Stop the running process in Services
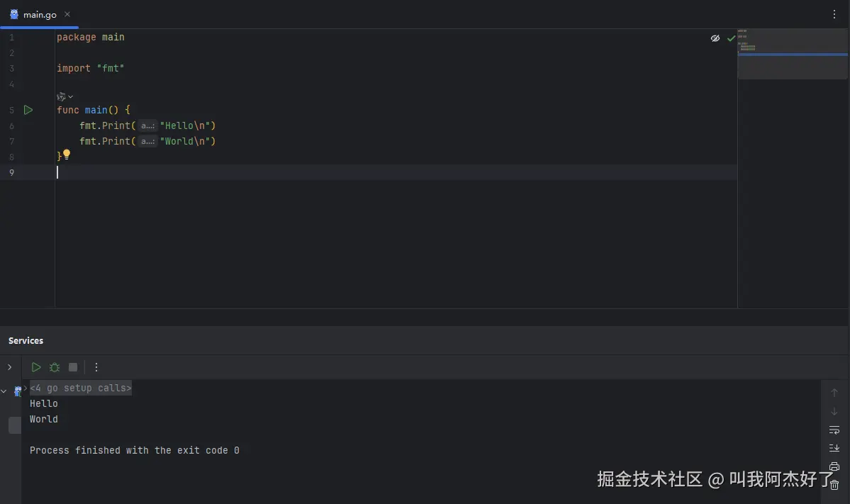This screenshot has height=504, width=850. tap(72, 367)
